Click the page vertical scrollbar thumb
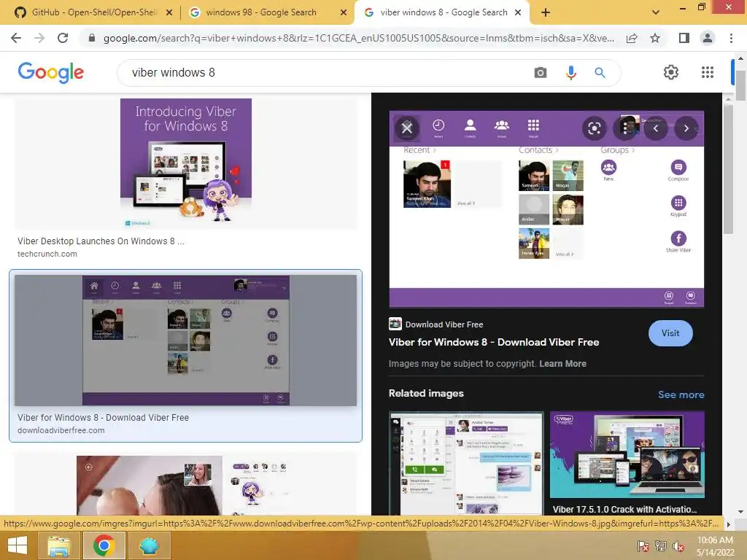747x560 pixels. click(x=740, y=86)
